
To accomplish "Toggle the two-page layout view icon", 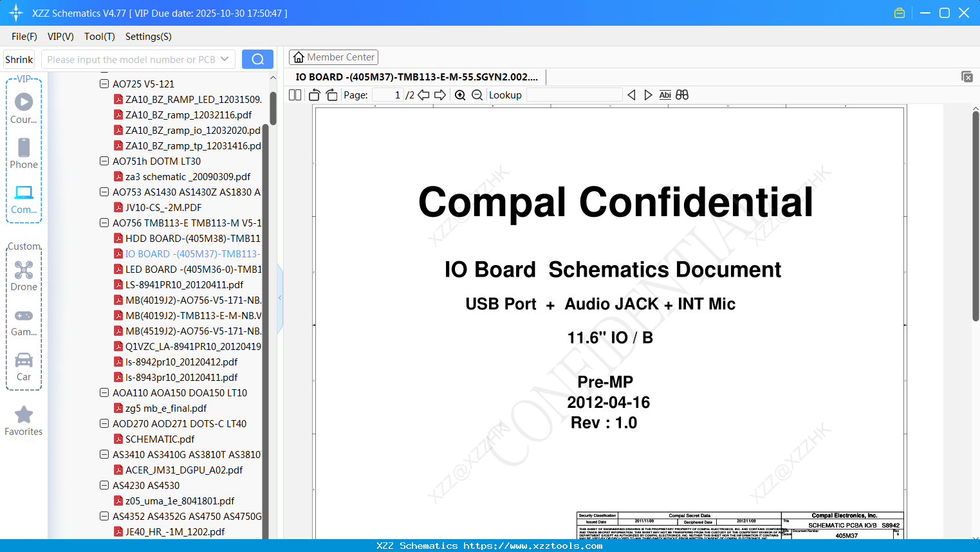I will [295, 95].
